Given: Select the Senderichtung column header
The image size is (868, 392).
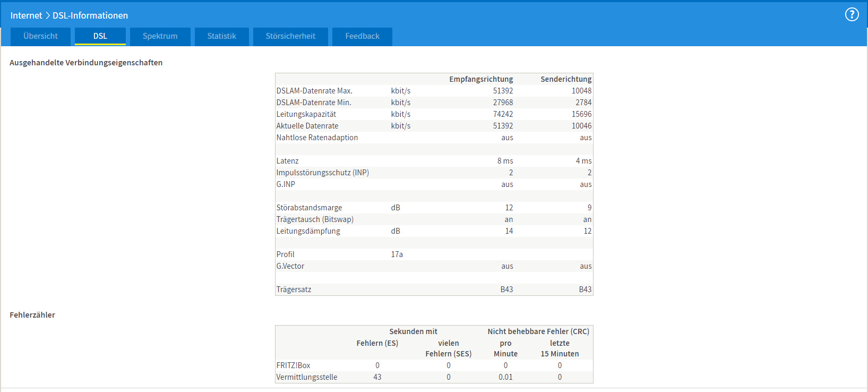Looking at the screenshot, I should point(566,79).
